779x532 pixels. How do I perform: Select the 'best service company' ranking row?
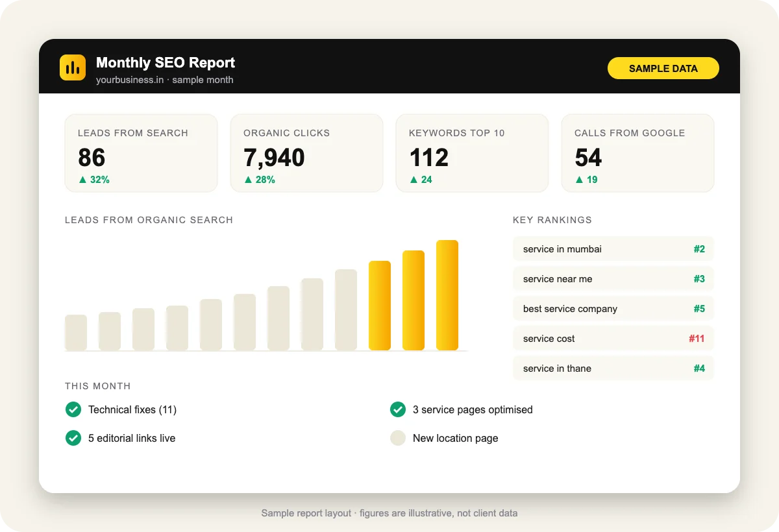tap(613, 309)
